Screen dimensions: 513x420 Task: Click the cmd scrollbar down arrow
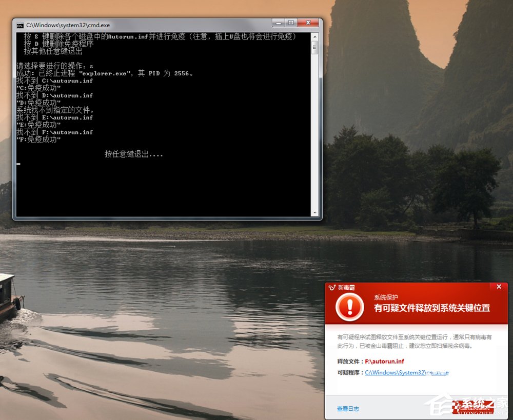pos(314,213)
